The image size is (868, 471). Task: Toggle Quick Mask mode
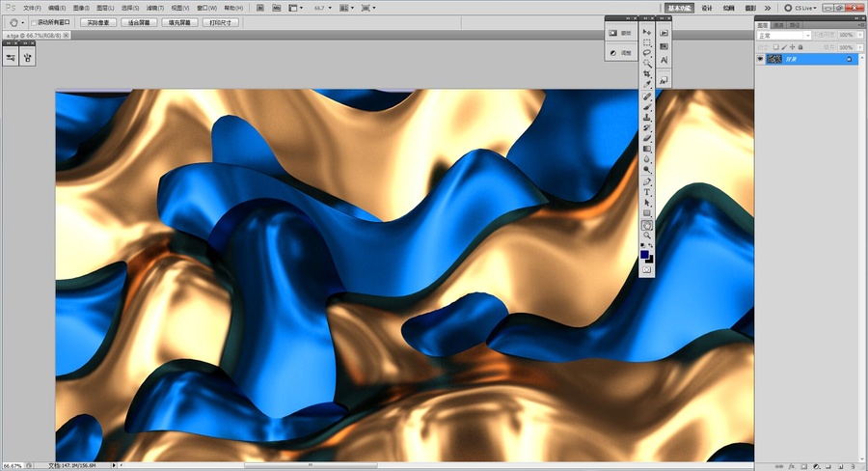(x=646, y=270)
